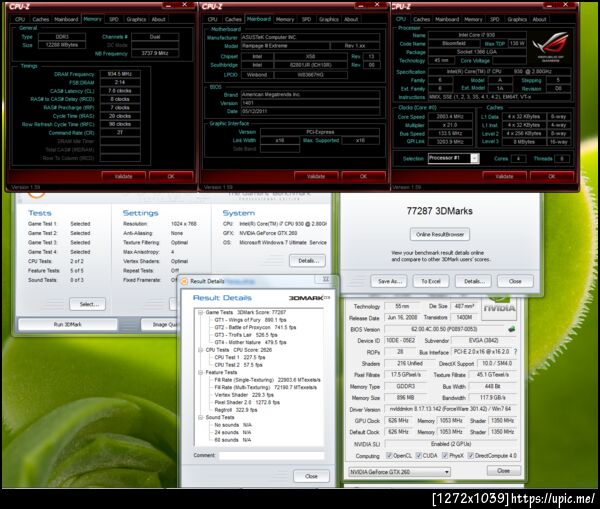Close Result Details via title bar X
Image resolution: width=600 pixels, height=509 pixels.
point(326,279)
